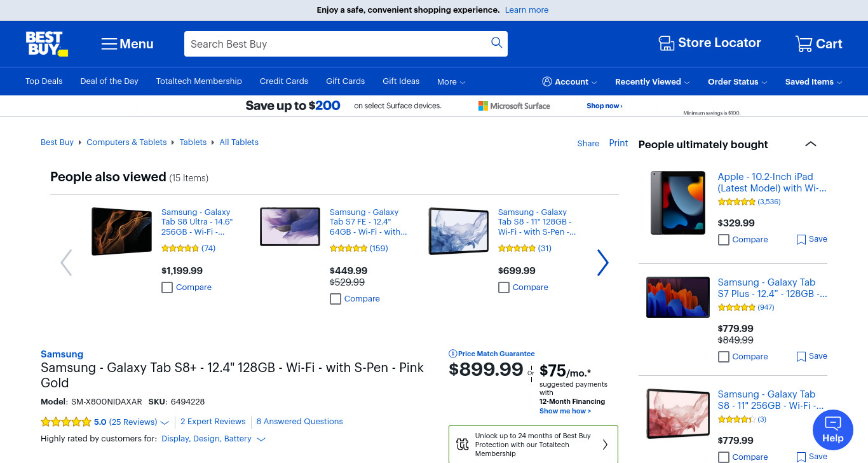This screenshot has width=868, height=463.
Task: Click the search magnifier icon
Action: pyautogui.click(x=497, y=43)
